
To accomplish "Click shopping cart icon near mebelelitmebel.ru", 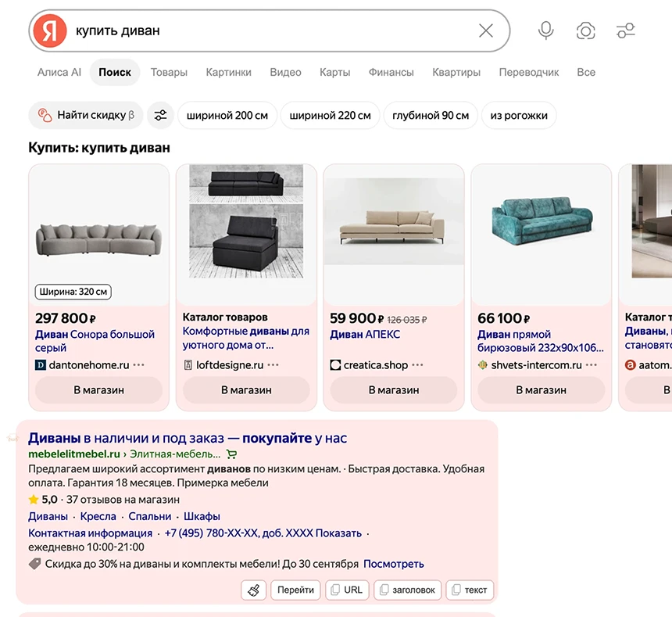I will [x=231, y=454].
